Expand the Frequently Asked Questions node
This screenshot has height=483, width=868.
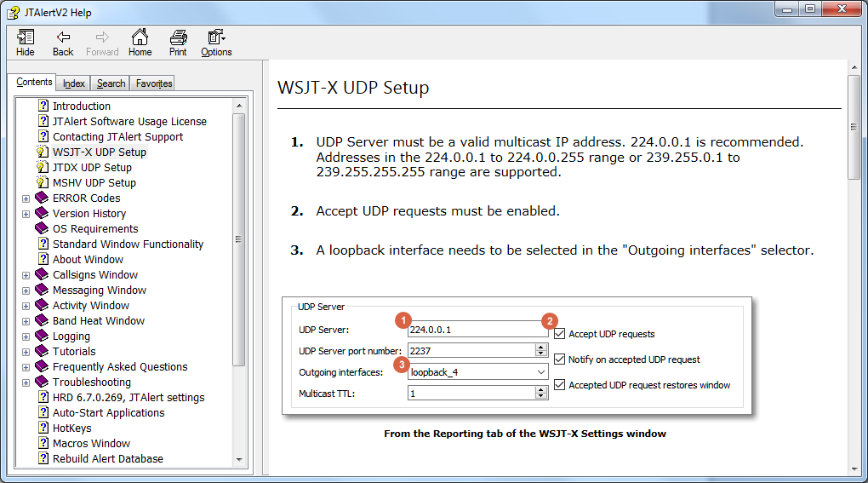click(26, 367)
